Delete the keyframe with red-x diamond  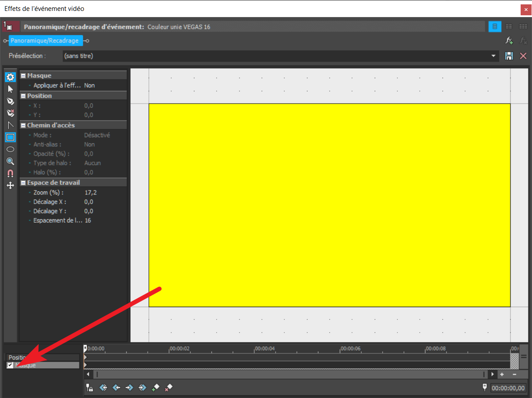[169, 387]
